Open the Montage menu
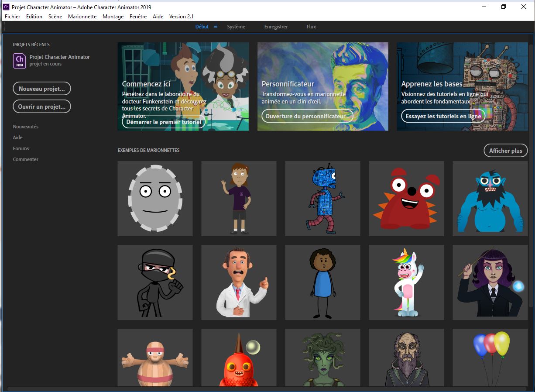 113,17
